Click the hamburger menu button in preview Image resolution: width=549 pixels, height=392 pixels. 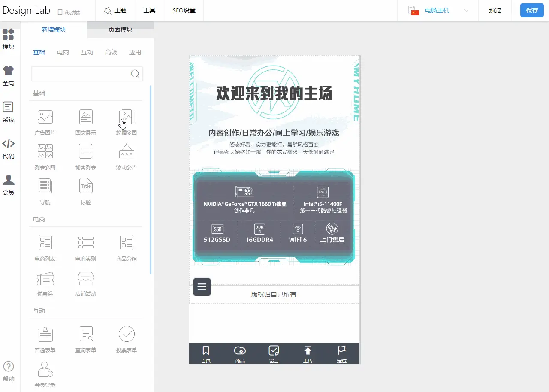tap(202, 287)
